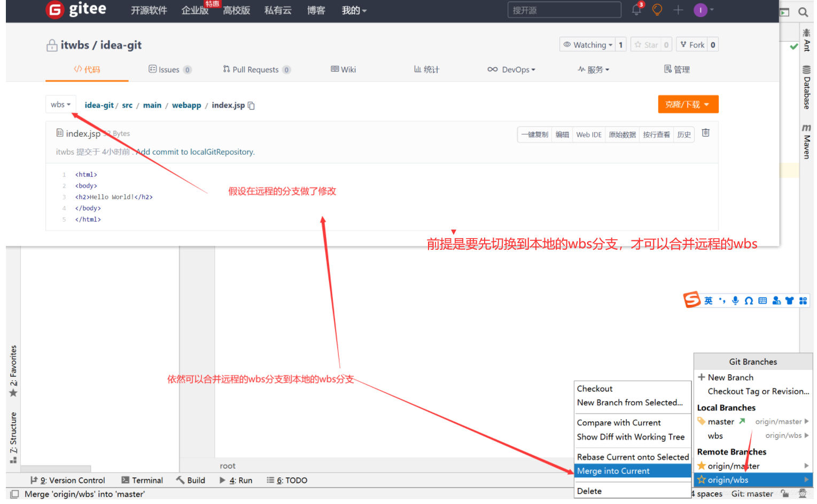The height and width of the screenshot is (504, 817).
Task: Open the notifications bell icon
Action: (x=636, y=10)
